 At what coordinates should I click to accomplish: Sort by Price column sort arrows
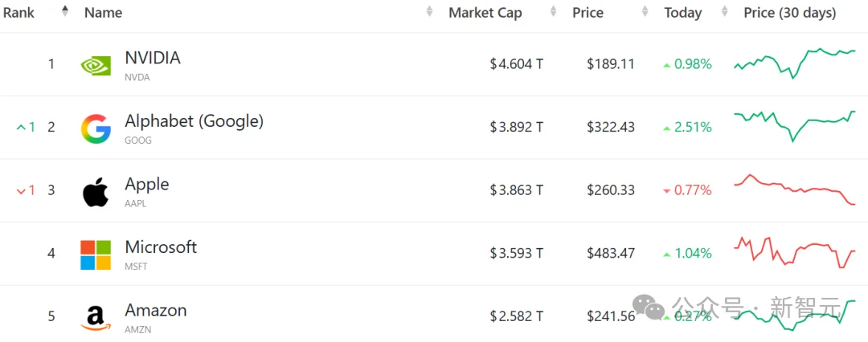pos(645,12)
